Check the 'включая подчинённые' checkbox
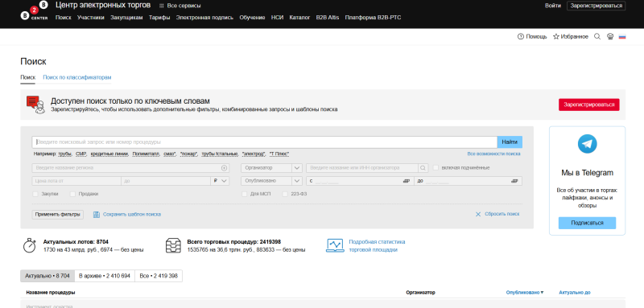 [436, 168]
